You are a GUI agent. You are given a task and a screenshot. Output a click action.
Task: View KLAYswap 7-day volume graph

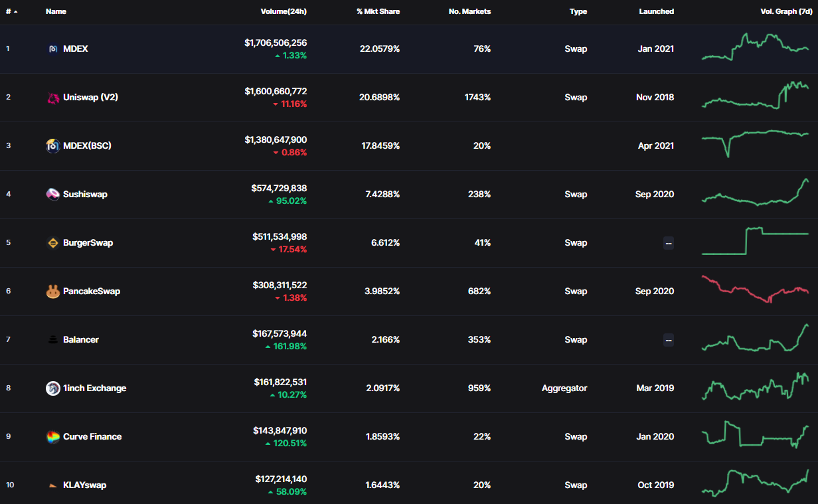click(x=756, y=483)
